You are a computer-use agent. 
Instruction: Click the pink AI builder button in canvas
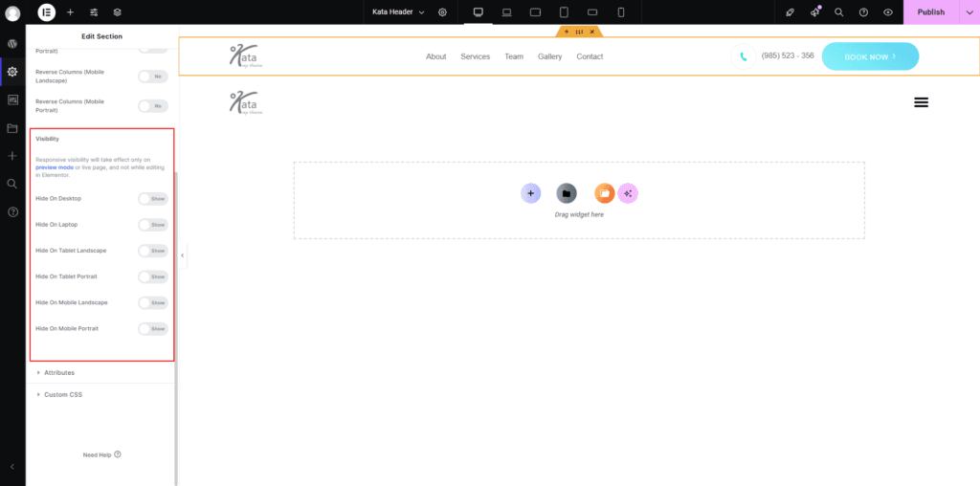628,193
